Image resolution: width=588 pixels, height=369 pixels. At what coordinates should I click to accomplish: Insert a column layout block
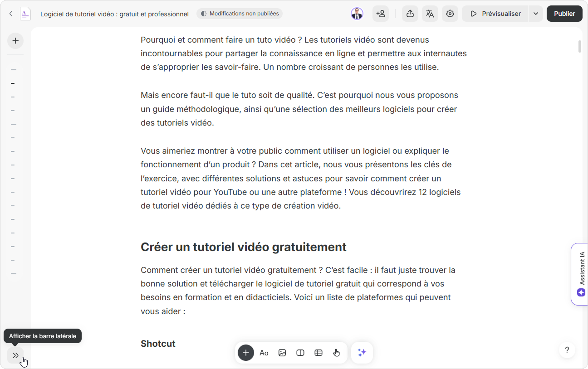point(300,353)
